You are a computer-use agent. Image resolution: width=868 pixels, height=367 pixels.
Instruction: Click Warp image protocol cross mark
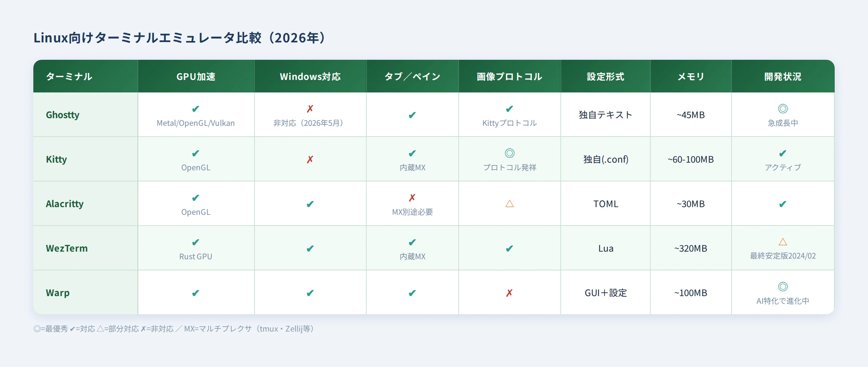coord(509,293)
